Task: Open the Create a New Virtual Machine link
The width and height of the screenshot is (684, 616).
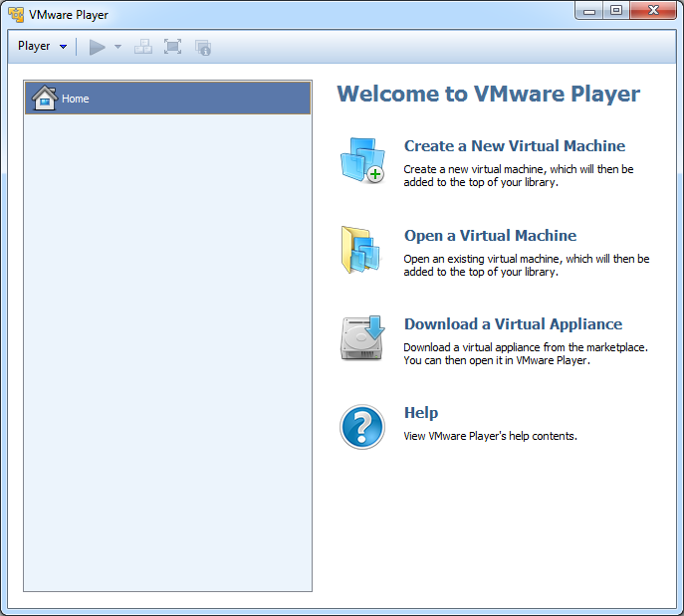Action: click(x=514, y=146)
